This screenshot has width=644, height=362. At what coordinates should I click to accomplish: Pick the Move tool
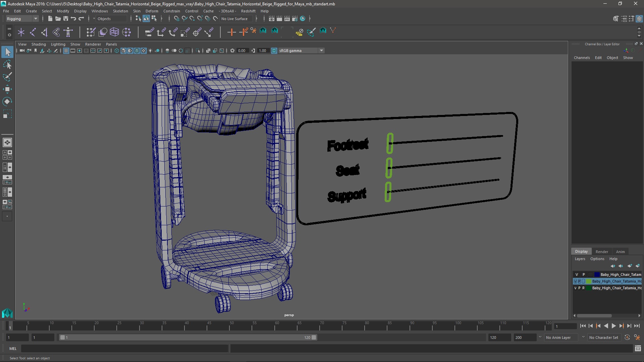(7, 89)
